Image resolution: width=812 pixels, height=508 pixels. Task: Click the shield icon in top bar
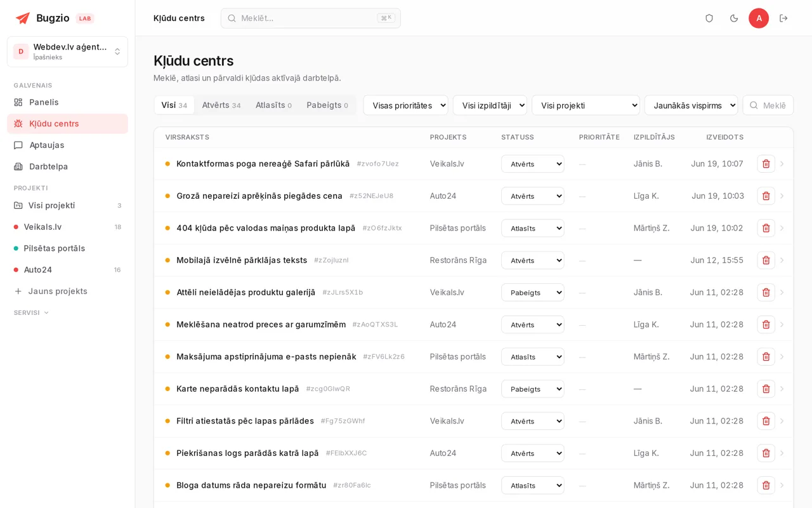[x=709, y=18]
